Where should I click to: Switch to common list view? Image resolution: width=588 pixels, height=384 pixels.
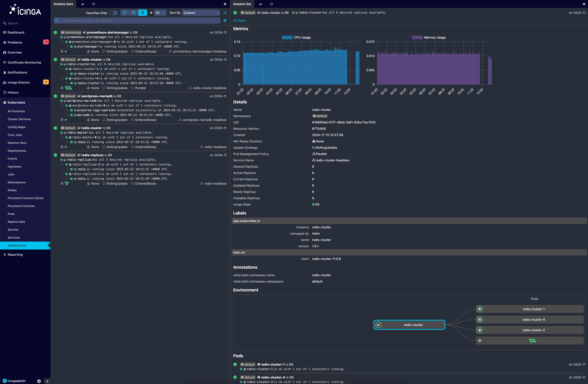coord(133,13)
